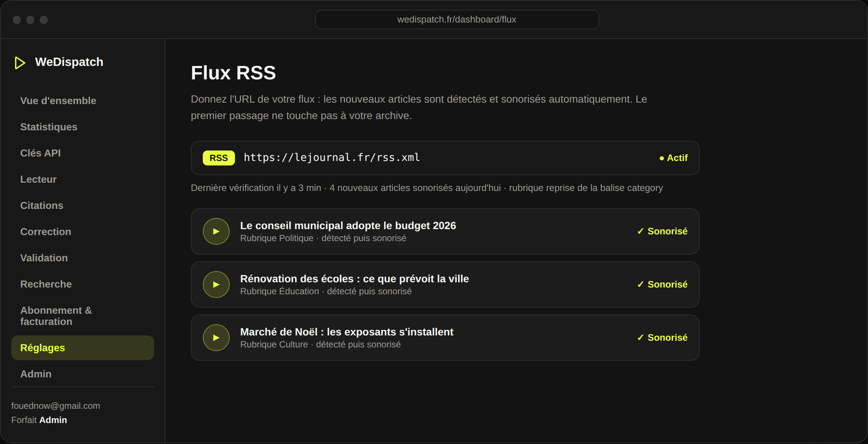Play the Rénovation des écoles article audio
The image size is (868, 444).
coord(216,285)
